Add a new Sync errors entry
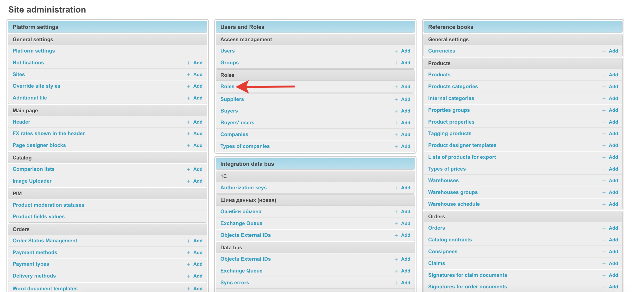The height and width of the screenshot is (292, 644). 405,283
